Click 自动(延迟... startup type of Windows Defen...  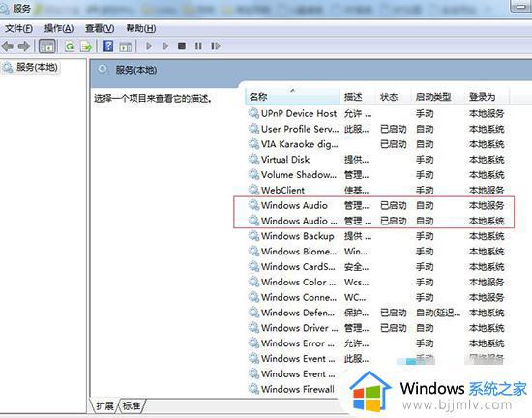[438, 313]
